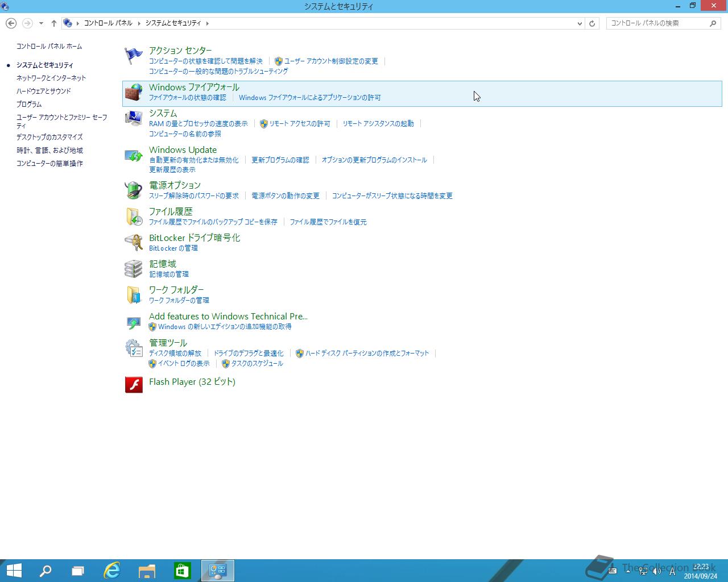Click 記憶域の管理 link
Viewport: 728px width, 582px height.
pos(169,274)
